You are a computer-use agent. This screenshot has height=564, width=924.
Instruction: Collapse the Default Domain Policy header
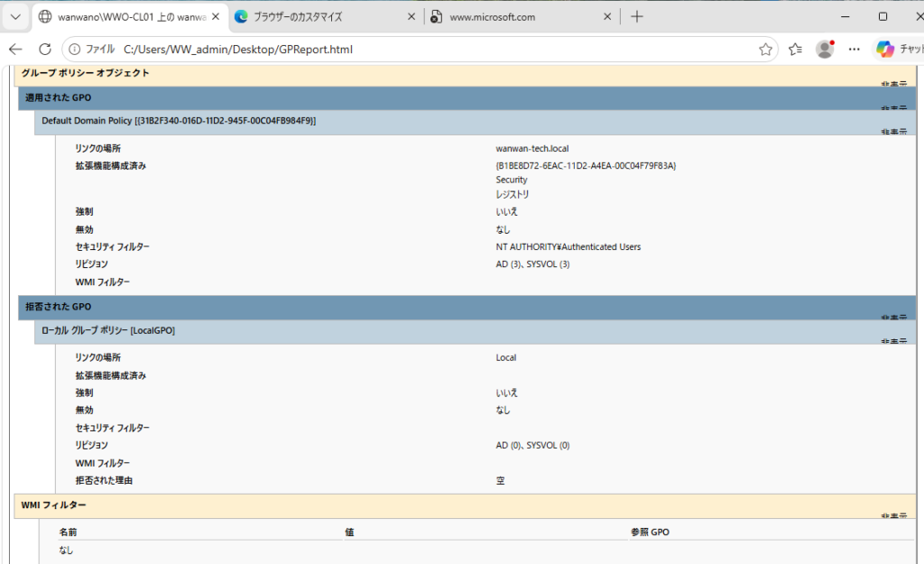[x=475, y=122]
